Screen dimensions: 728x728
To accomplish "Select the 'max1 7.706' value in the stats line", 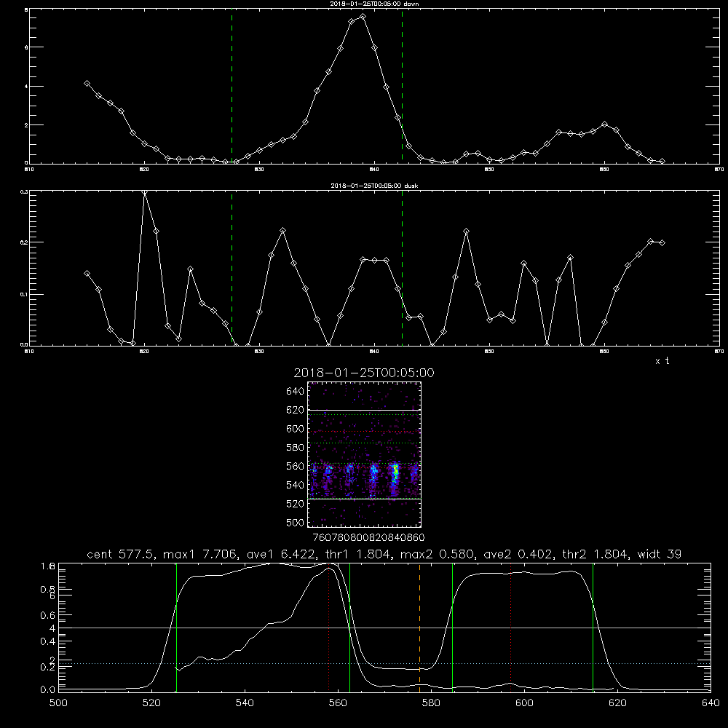I will tap(201, 554).
